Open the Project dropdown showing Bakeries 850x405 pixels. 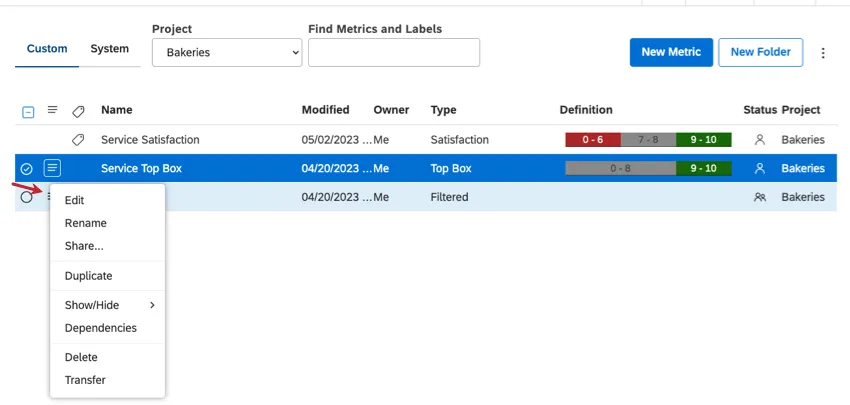pos(227,52)
